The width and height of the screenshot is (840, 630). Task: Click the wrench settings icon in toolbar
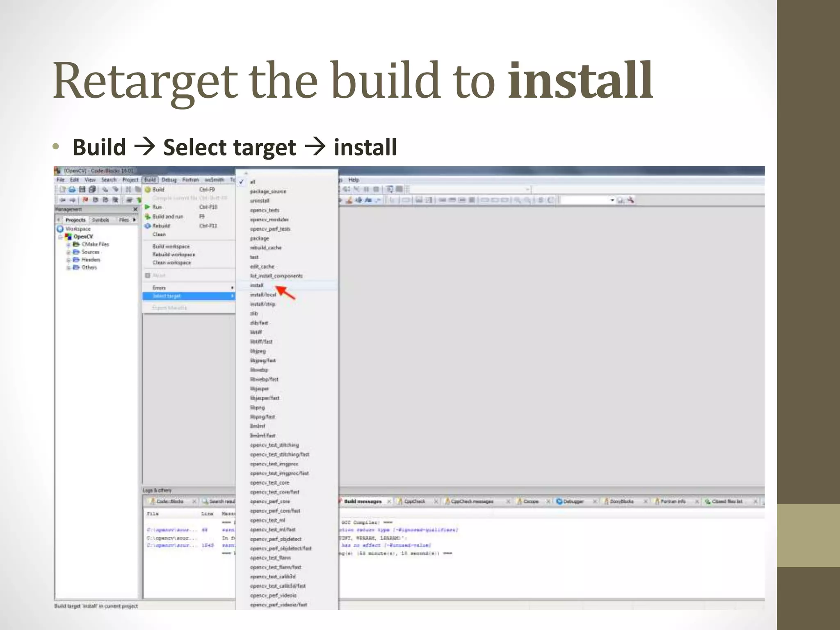tap(630, 200)
